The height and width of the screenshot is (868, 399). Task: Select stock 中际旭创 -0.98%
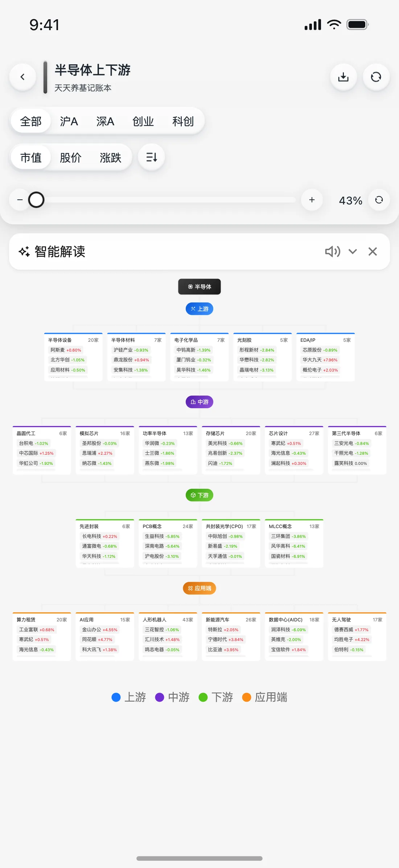225,536
